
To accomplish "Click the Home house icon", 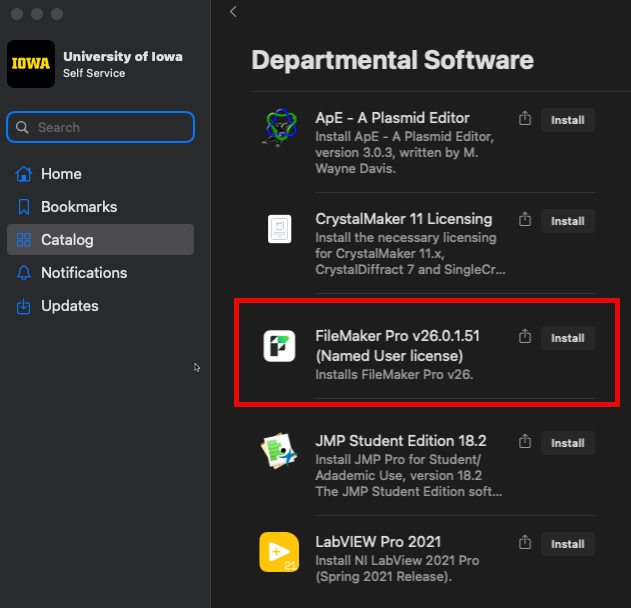I will (x=23, y=174).
